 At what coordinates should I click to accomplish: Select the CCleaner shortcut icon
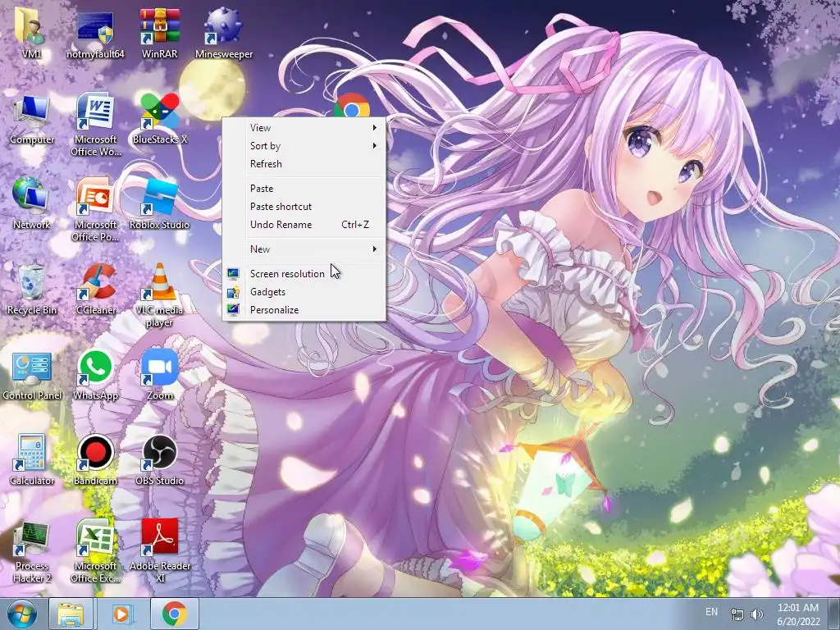pos(95,290)
